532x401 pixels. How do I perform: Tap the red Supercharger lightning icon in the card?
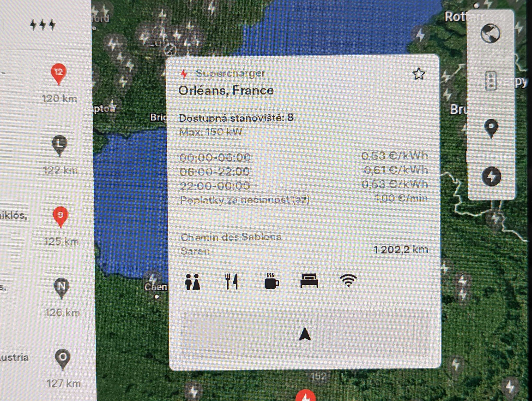tap(184, 74)
